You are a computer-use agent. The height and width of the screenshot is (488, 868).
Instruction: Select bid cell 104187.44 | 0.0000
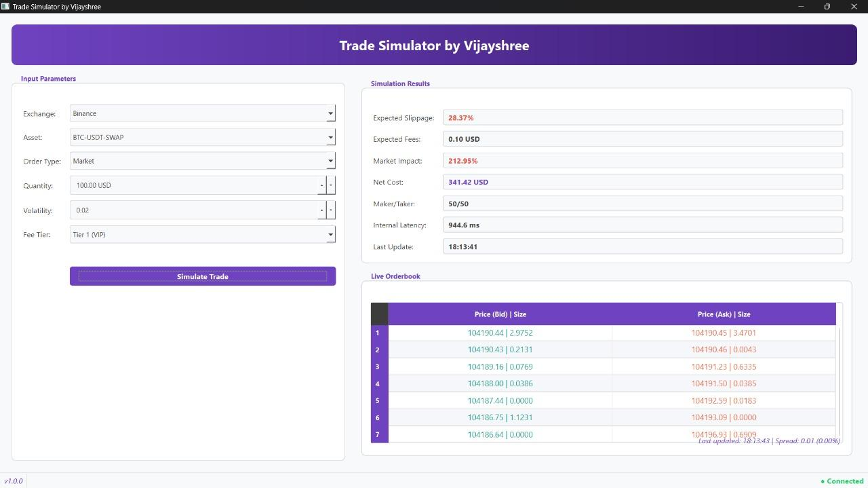[x=500, y=401]
